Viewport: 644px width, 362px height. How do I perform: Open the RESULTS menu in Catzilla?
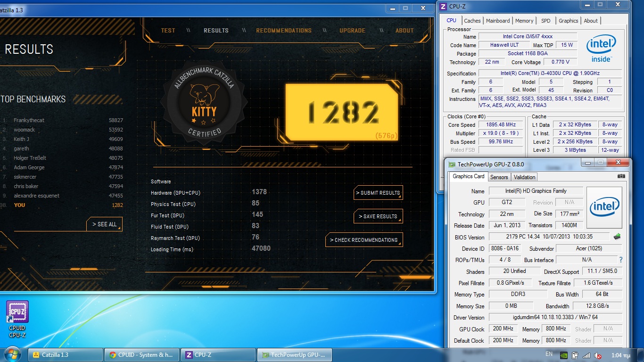(216, 31)
